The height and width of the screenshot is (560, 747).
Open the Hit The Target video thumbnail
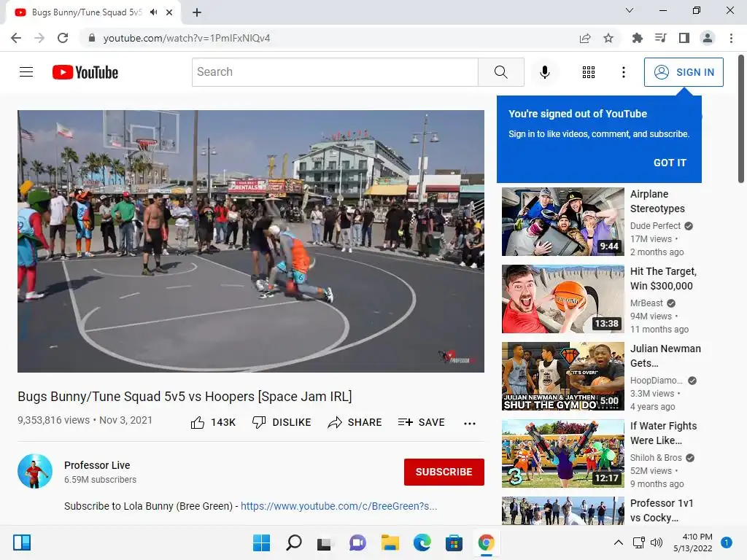click(562, 299)
